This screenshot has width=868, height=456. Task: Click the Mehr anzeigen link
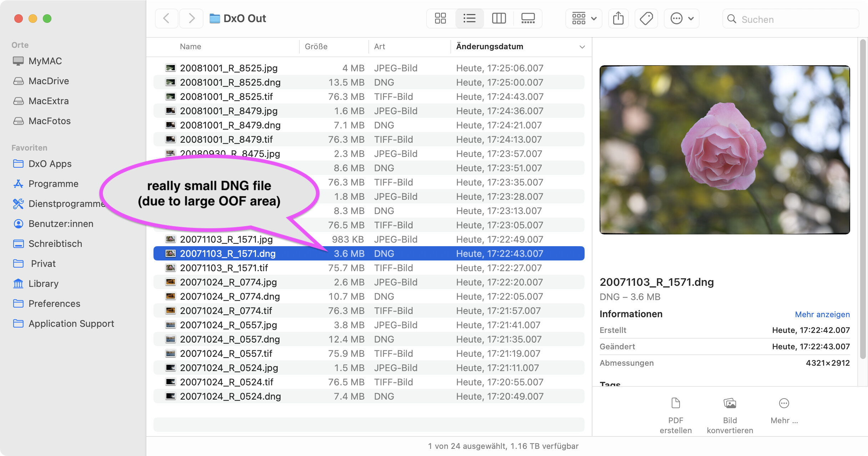point(822,314)
